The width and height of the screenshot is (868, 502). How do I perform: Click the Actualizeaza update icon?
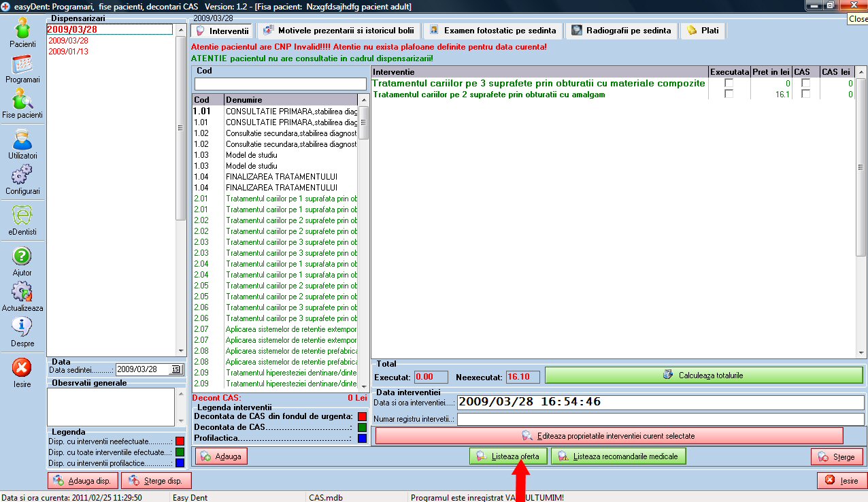pyautogui.click(x=22, y=296)
